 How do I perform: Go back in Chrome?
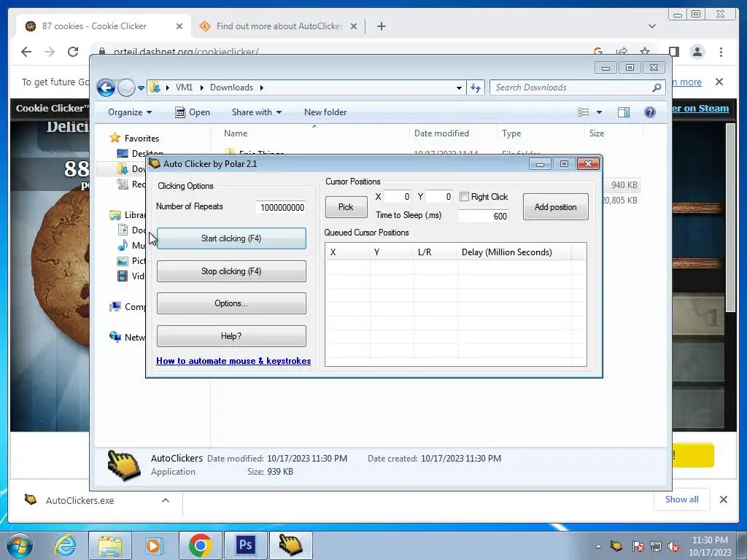(26, 52)
